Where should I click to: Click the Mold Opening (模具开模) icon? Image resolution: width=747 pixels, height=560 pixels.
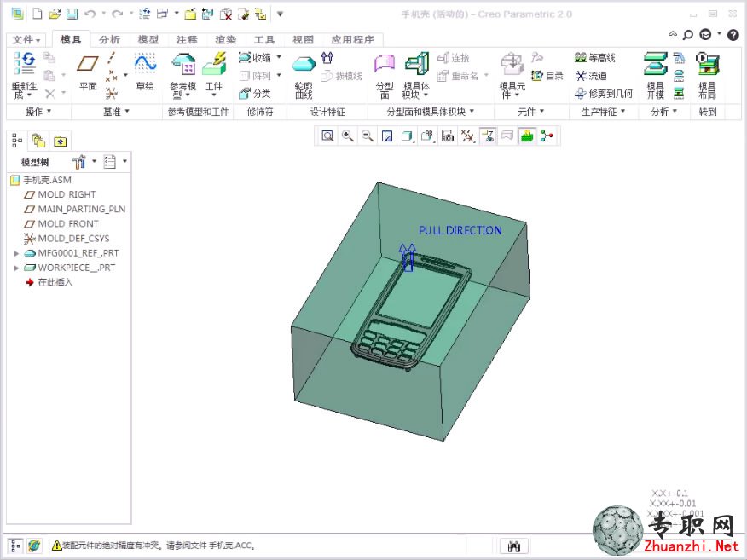click(x=656, y=75)
